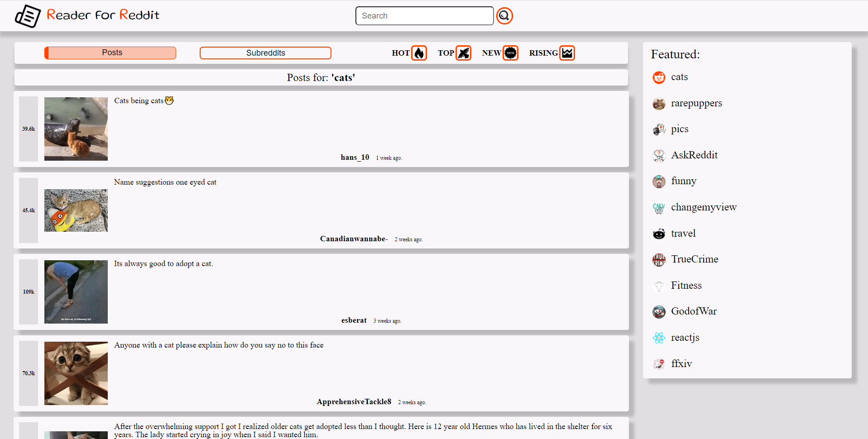Screen dimensions: 868x439
Task: Click the kitten face post thumbnail
Action: [76, 373]
